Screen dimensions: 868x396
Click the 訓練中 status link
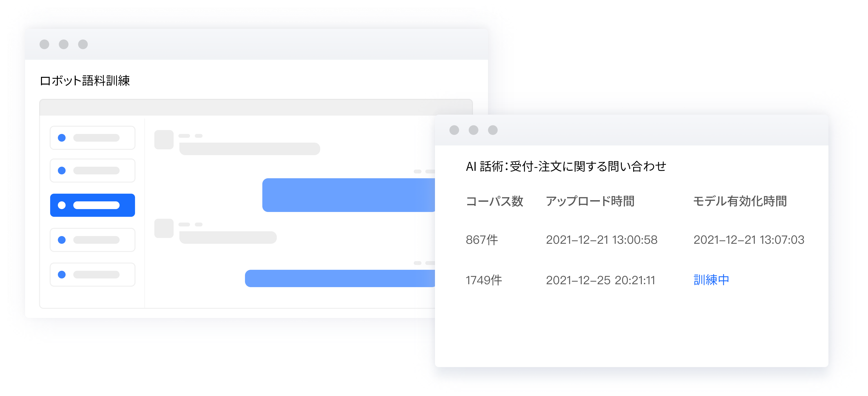point(711,280)
